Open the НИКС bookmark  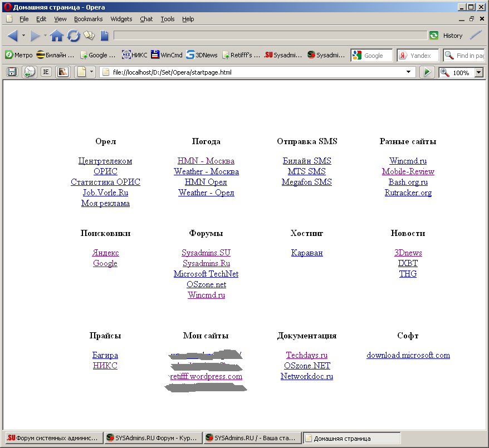(134, 55)
